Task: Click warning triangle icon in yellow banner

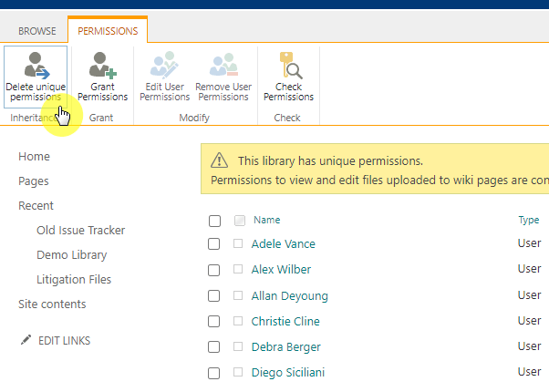Action: coord(219,160)
